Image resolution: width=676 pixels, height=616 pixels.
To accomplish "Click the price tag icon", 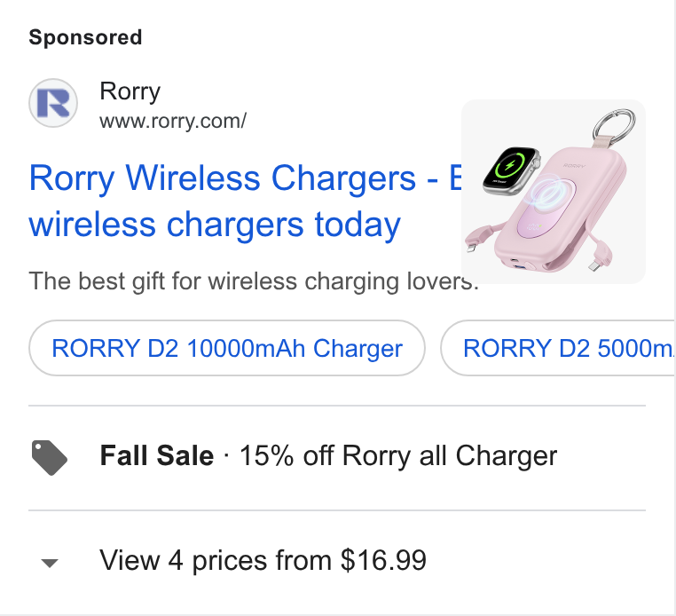I will tap(50, 458).
